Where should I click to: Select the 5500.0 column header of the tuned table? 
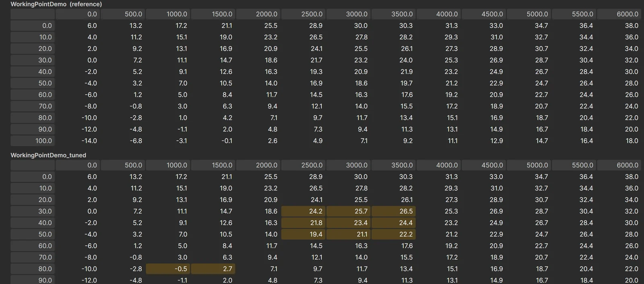click(574, 165)
